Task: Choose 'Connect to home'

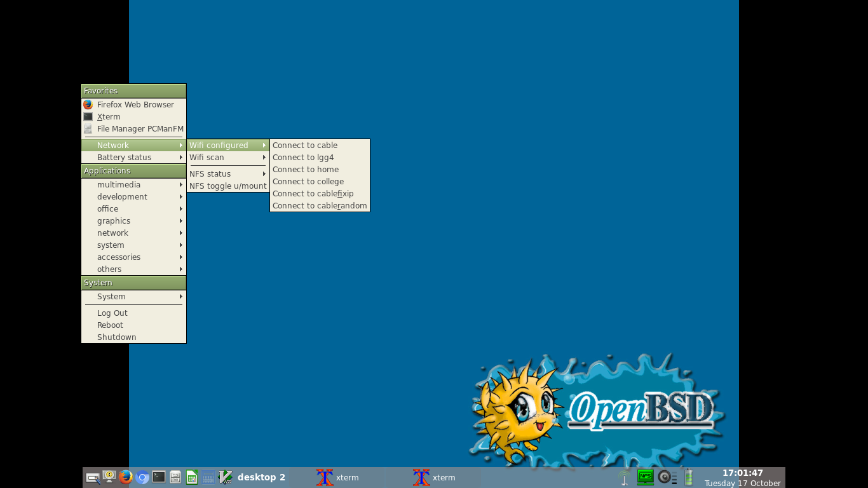Action: coord(320,170)
